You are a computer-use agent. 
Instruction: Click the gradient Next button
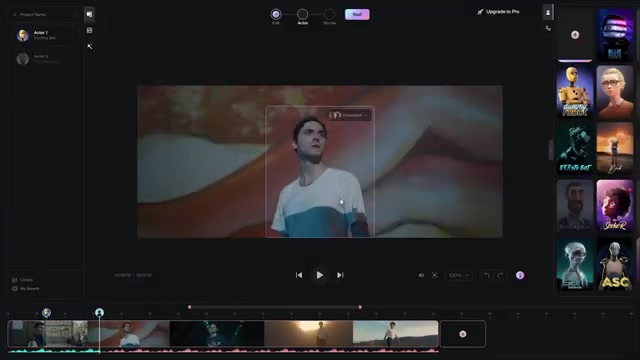pos(357,14)
